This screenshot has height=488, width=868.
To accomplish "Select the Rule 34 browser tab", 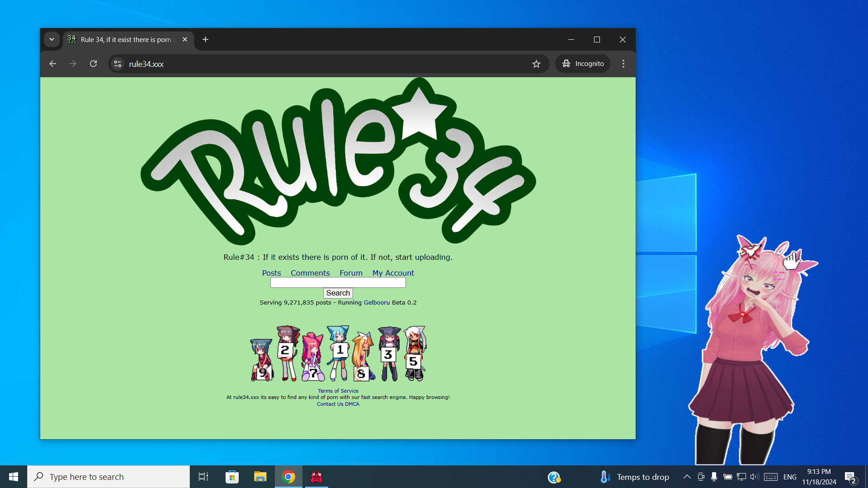I will tap(127, 39).
